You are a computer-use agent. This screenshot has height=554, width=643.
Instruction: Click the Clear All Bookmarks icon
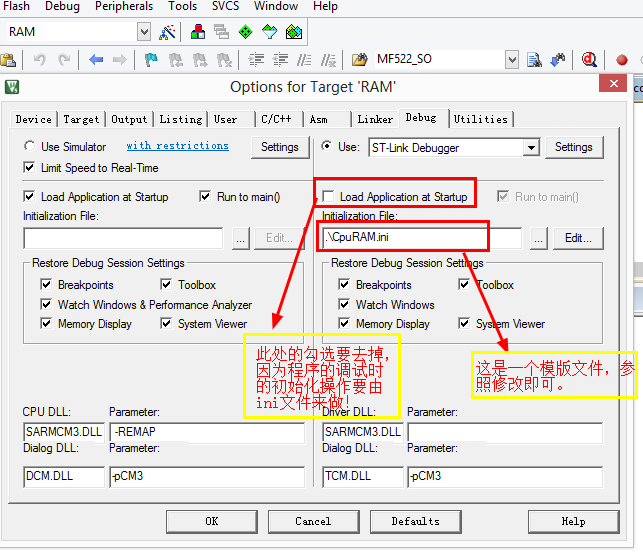click(224, 60)
